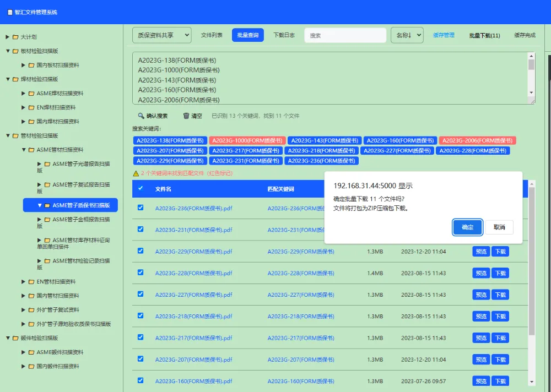Open the A2023G-227(FORM质保书).pdf link
This screenshot has height=392, width=551.
point(193,295)
